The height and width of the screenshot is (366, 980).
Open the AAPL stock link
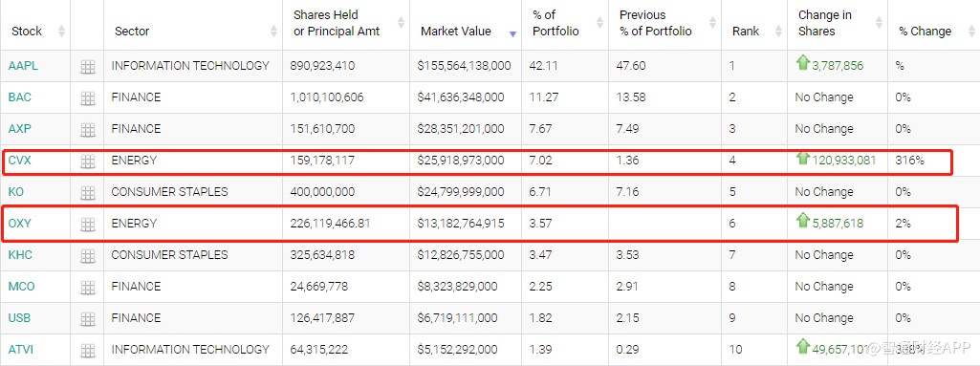(23, 66)
